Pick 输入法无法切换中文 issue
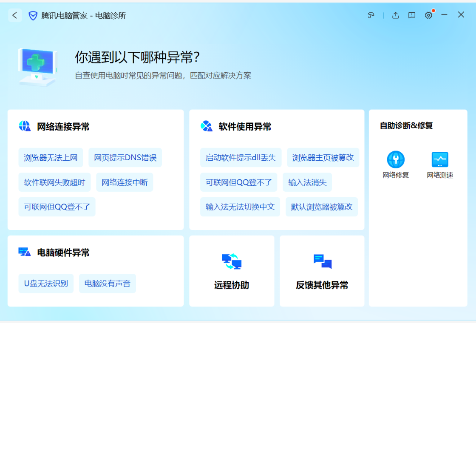 point(240,207)
